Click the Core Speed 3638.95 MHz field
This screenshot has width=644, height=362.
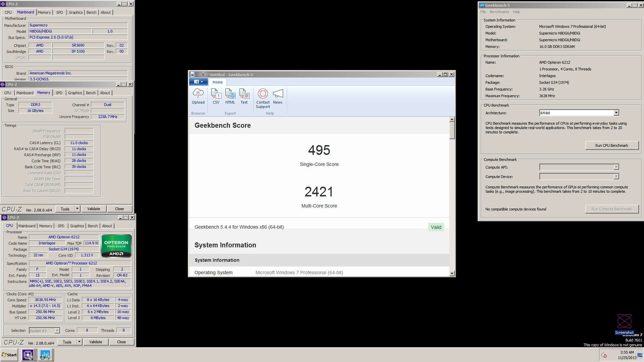45,300
